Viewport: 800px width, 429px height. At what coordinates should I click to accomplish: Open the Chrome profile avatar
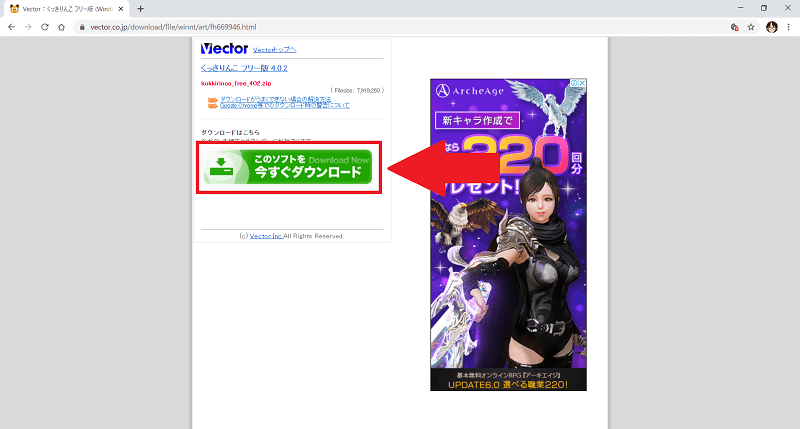(772, 27)
